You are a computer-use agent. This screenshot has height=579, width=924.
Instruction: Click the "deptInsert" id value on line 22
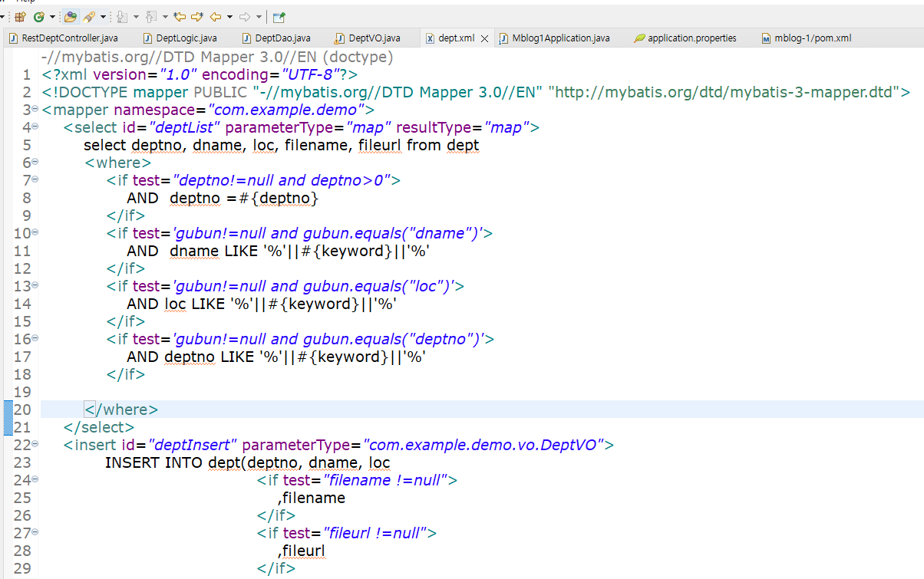(x=193, y=445)
